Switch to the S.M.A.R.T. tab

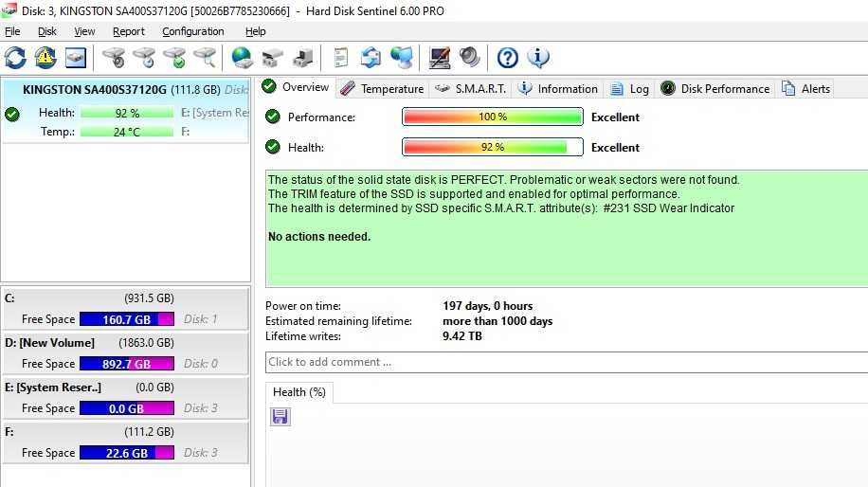coord(471,88)
